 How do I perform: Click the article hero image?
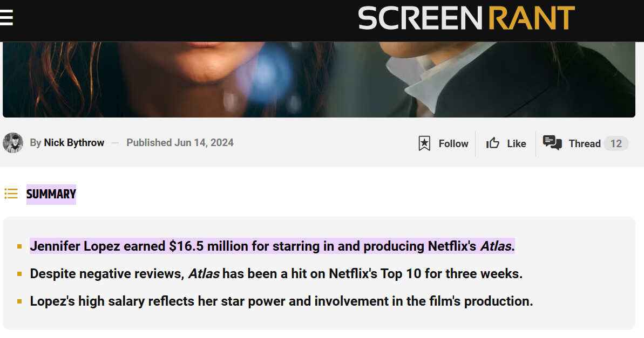318,80
